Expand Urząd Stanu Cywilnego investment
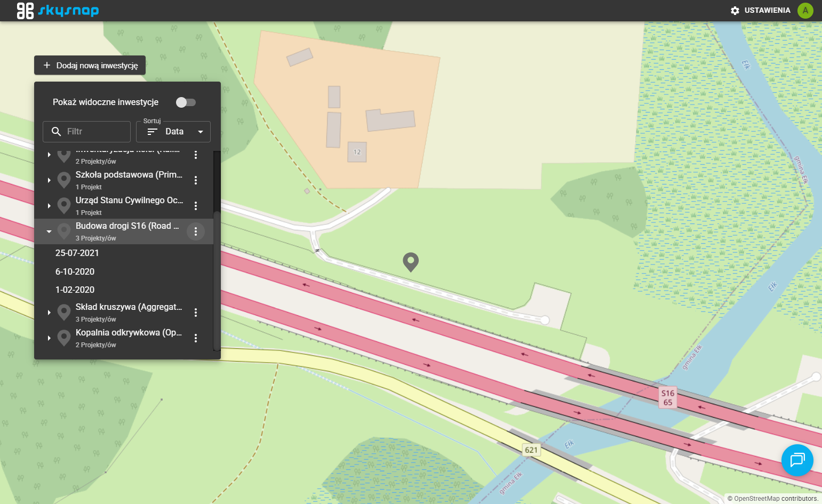This screenshot has height=504, width=822. pos(49,206)
